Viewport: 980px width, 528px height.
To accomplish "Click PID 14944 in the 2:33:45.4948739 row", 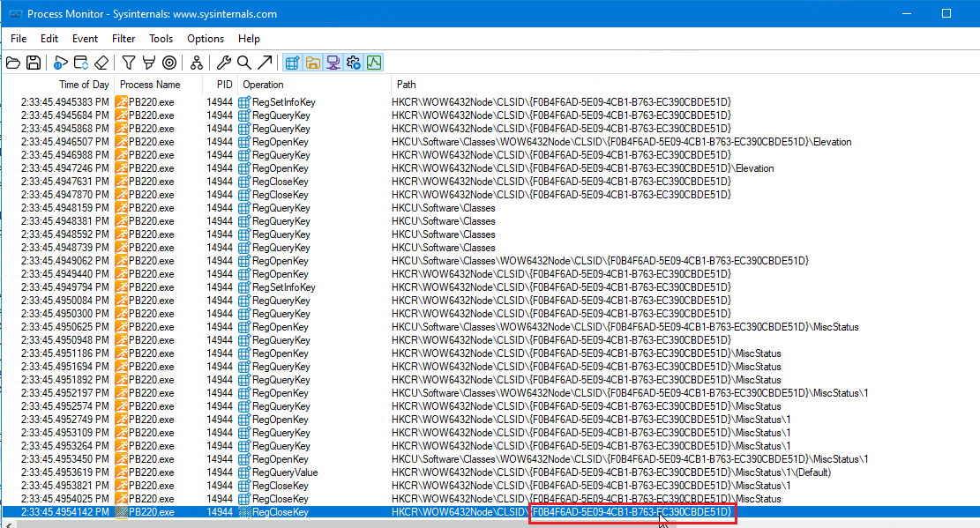I will [x=220, y=248].
